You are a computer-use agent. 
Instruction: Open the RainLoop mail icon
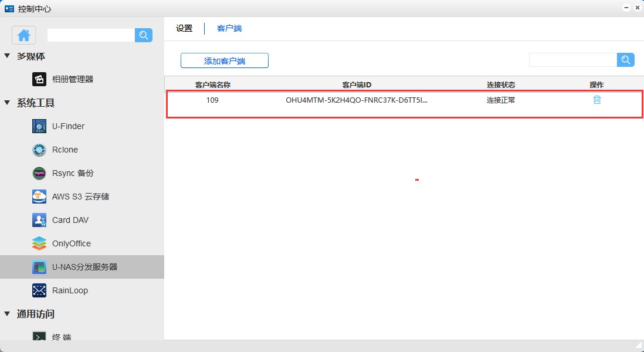39,290
